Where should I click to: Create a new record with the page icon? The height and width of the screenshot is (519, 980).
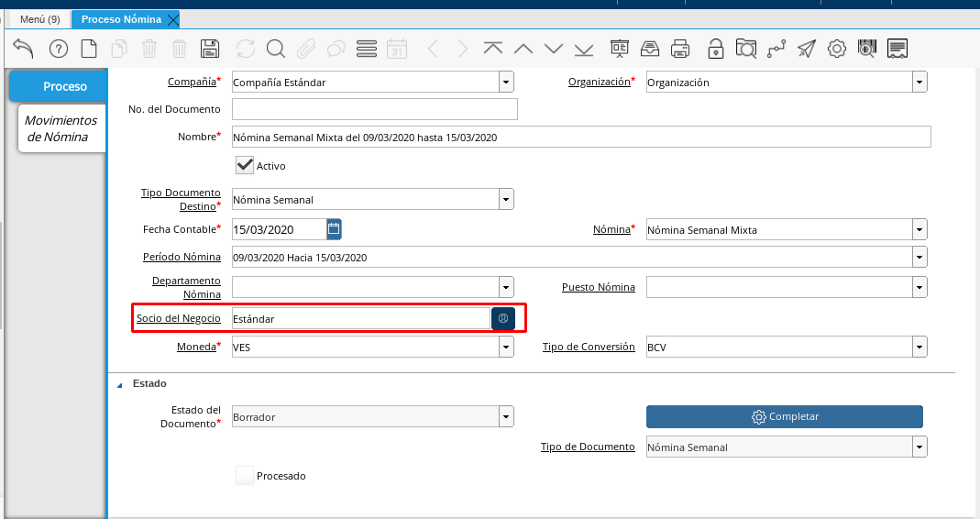(89, 49)
